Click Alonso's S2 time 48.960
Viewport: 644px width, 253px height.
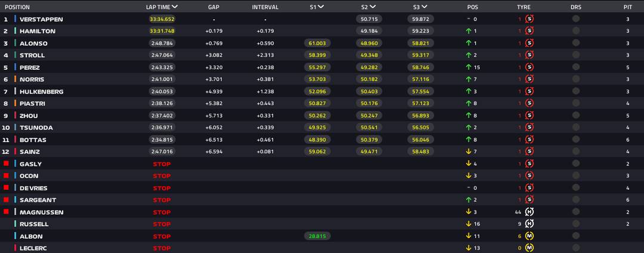[369, 43]
